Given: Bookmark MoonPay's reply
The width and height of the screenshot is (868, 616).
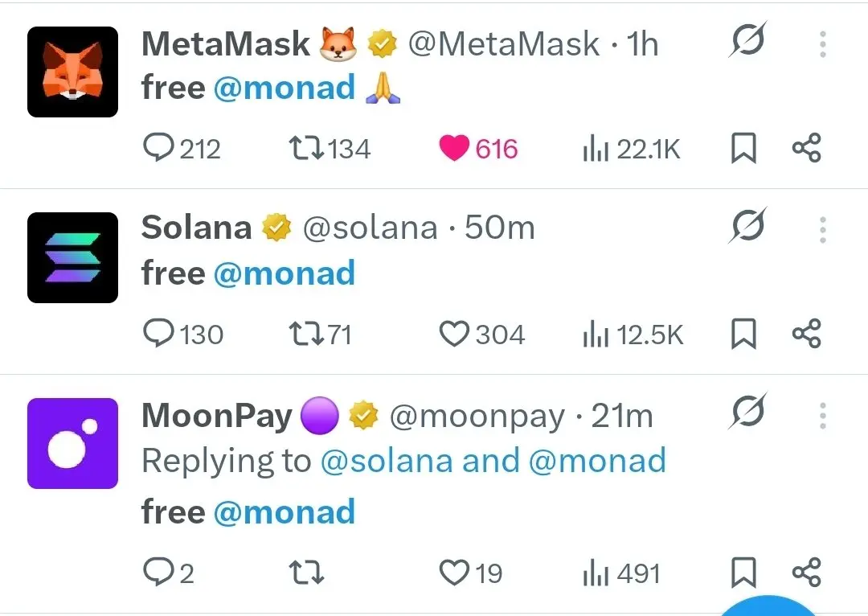Looking at the screenshot, I should pos(743,573).
